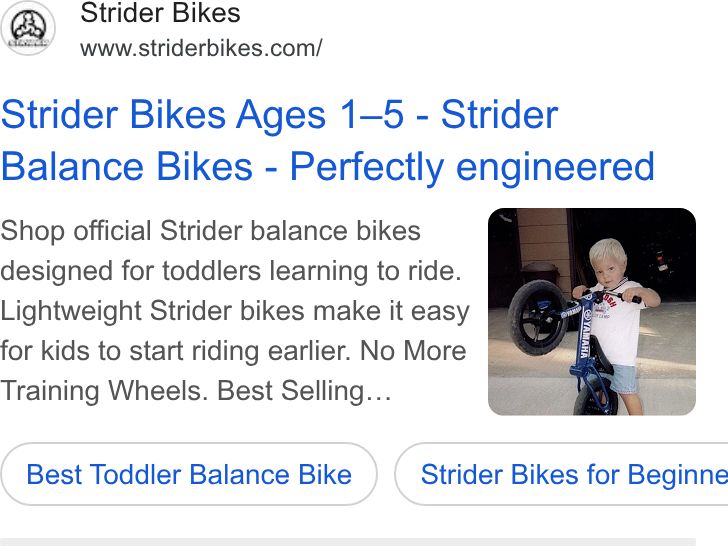
Task: Open the toddler on bike thumbnail
Action: 592,312
